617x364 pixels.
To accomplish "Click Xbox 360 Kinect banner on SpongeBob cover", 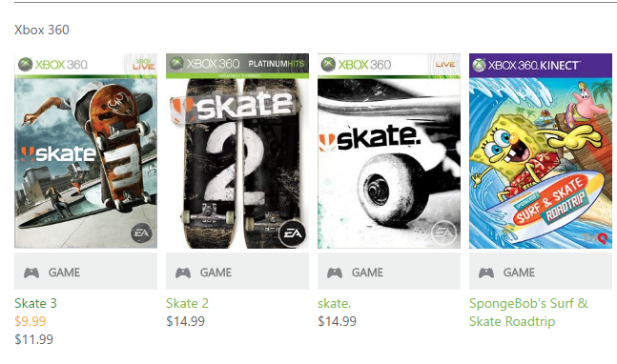I will pyautogui.click(x=541, y=65).
